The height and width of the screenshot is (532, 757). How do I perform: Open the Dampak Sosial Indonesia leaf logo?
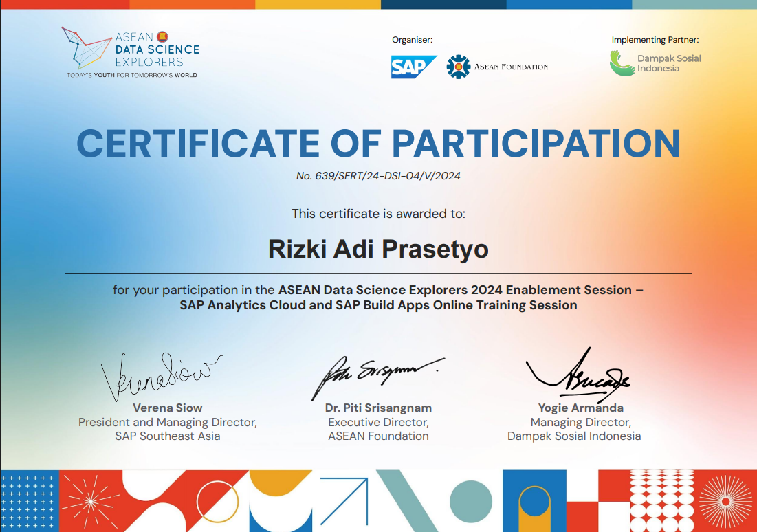point(621,62)
